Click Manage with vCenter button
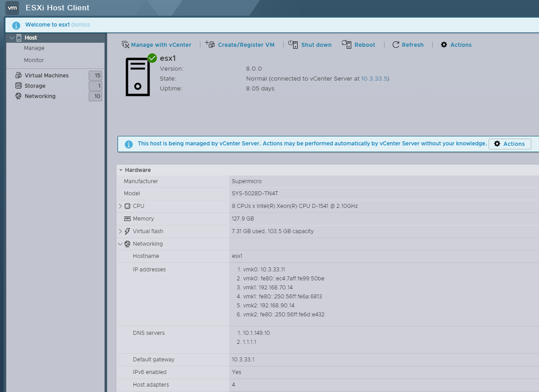This screenshot has height=392, width=539. pos(156,45)
